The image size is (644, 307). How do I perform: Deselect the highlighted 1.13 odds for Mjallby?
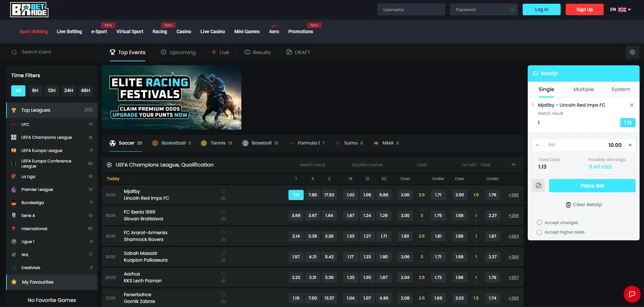[296, 195]
